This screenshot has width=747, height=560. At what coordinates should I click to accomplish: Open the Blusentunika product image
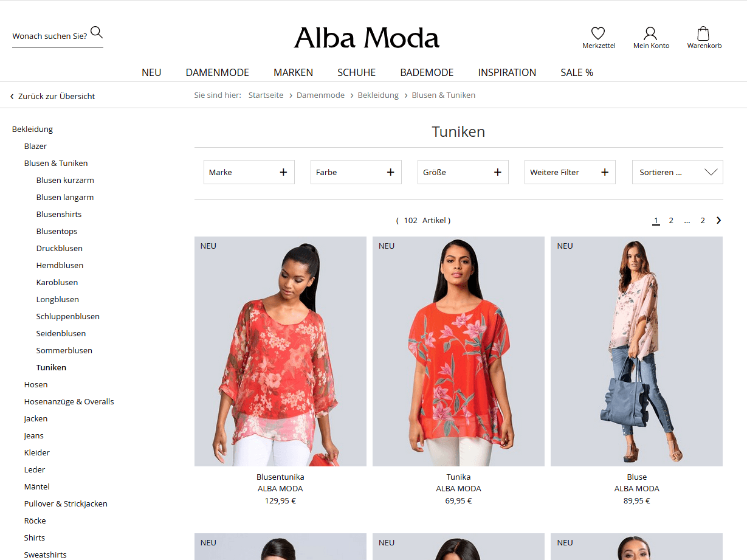(x=280, y=351)
